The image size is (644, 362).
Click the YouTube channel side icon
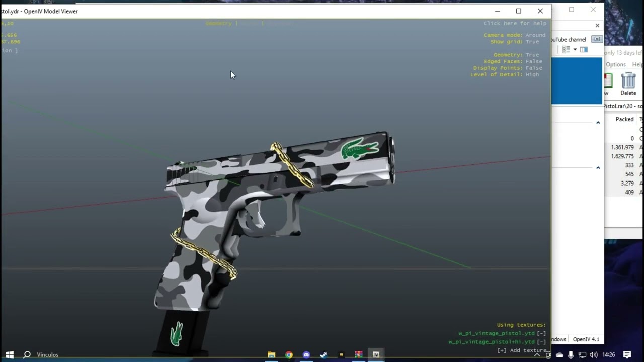tap(597, 39)
